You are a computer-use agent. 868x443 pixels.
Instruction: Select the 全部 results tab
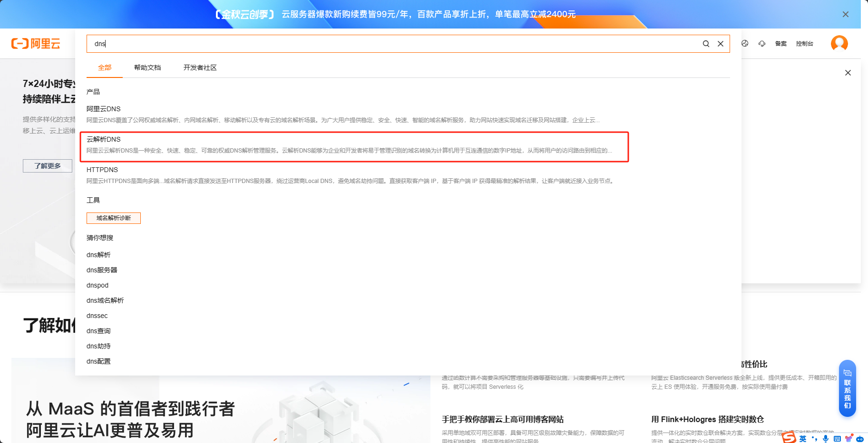click(x=105, y=67)
